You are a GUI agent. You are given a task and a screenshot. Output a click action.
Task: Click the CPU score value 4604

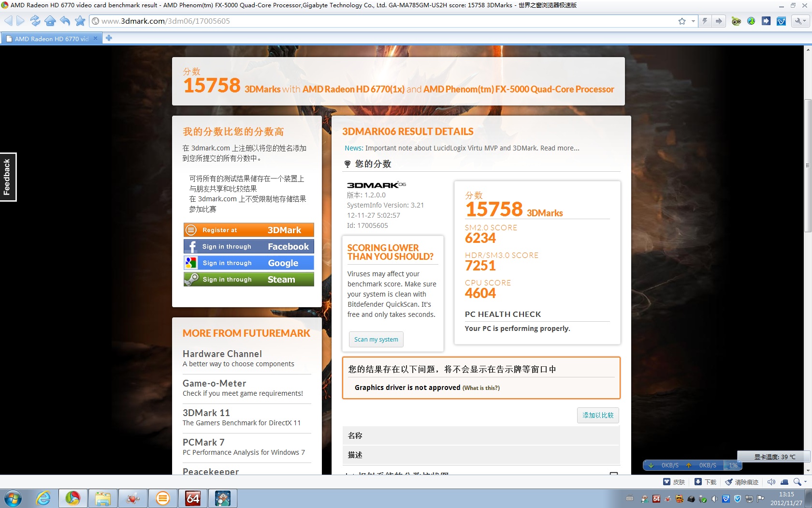[480, 293]
